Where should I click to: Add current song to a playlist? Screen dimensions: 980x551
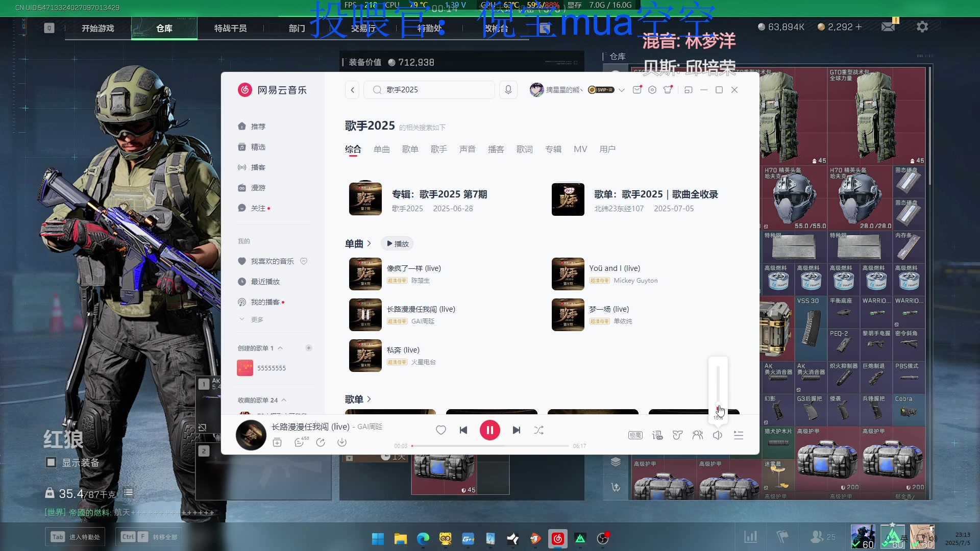(277, 442)
